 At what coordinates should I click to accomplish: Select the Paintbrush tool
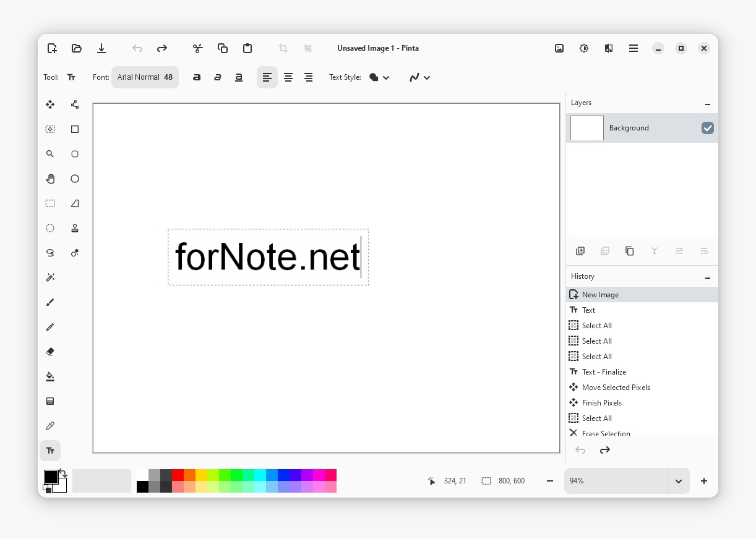click(50, 302)
